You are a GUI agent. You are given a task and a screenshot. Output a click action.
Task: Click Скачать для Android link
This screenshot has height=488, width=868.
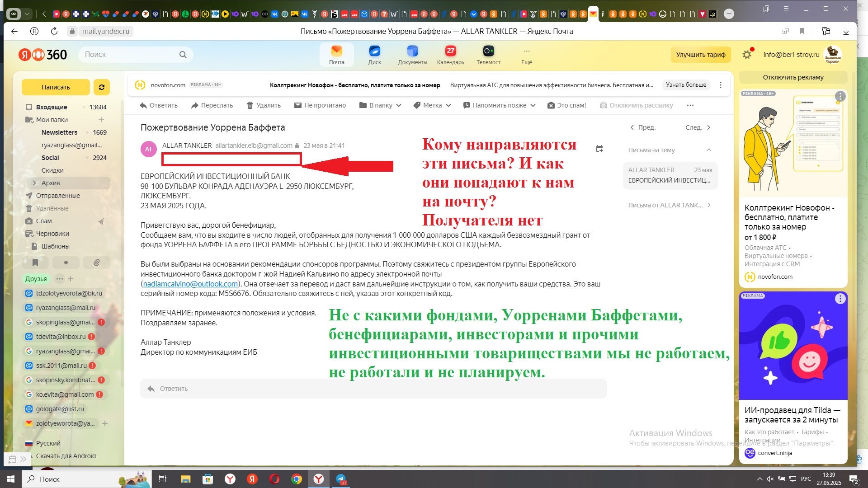point(66,456)
